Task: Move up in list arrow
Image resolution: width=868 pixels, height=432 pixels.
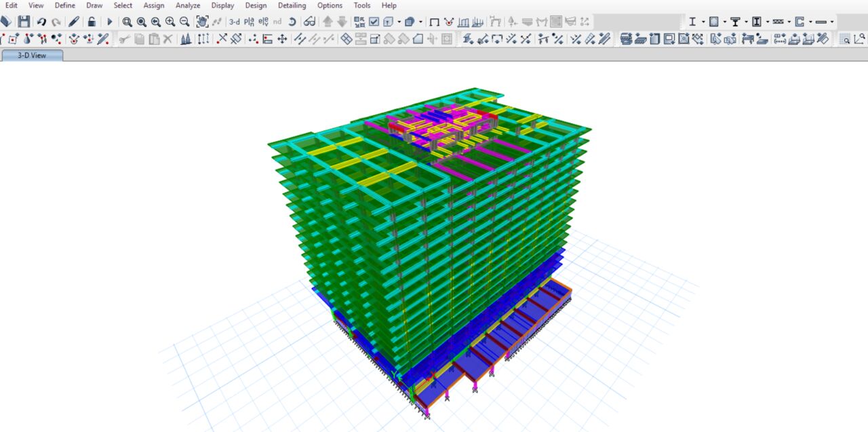Action: (x=328, y=22)
